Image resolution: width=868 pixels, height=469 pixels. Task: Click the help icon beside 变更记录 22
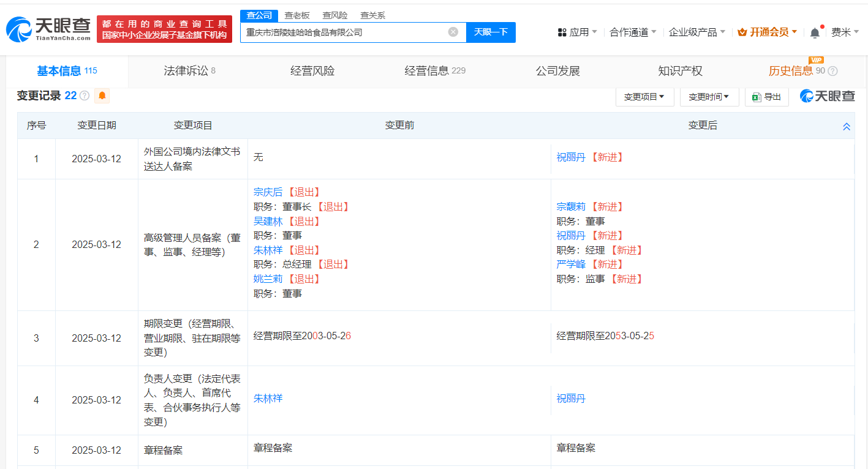coord(85,96)
